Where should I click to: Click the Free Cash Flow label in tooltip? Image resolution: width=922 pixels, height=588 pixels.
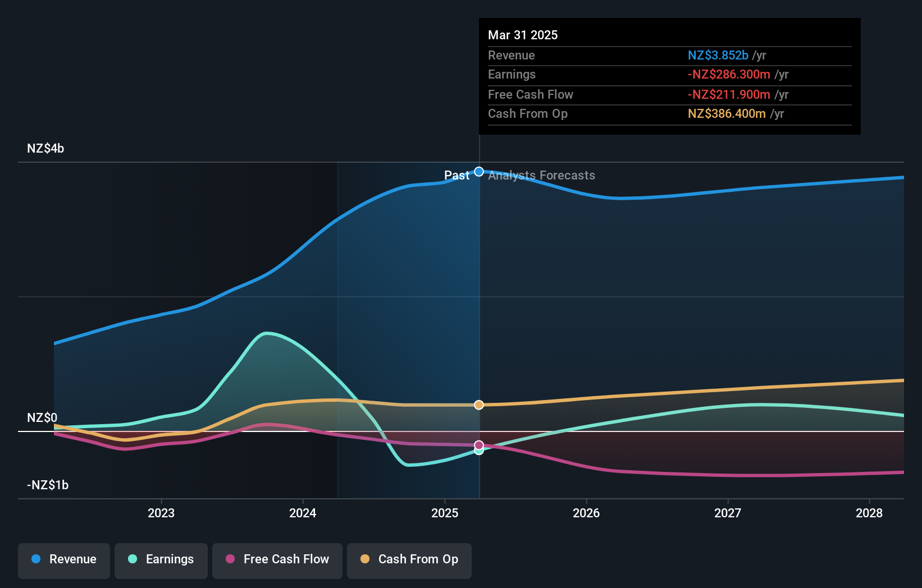point(531,95)
